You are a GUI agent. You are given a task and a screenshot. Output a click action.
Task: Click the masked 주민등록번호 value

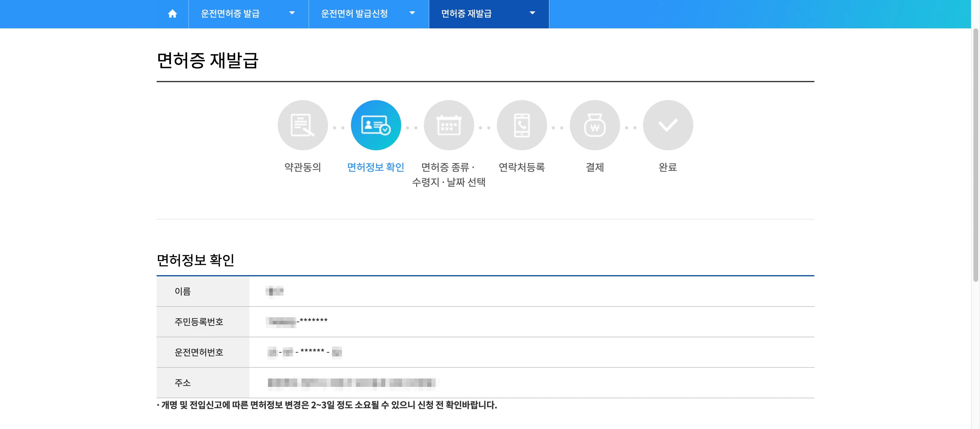297,321
